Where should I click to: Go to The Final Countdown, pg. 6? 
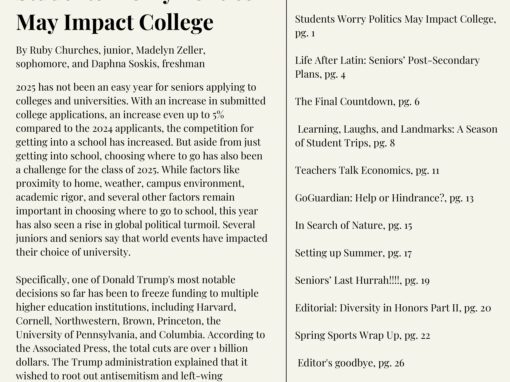click(357, 101)
